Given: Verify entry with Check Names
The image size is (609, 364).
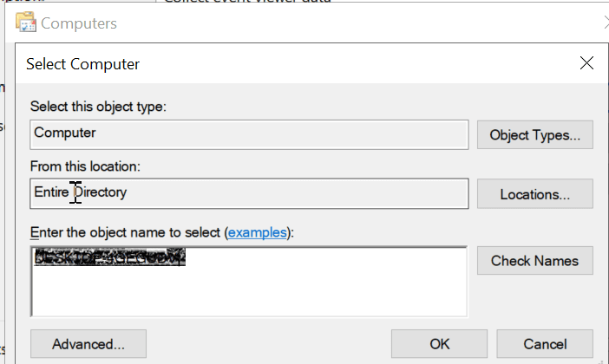Looking at the screenshot, I should click(534, 260).
